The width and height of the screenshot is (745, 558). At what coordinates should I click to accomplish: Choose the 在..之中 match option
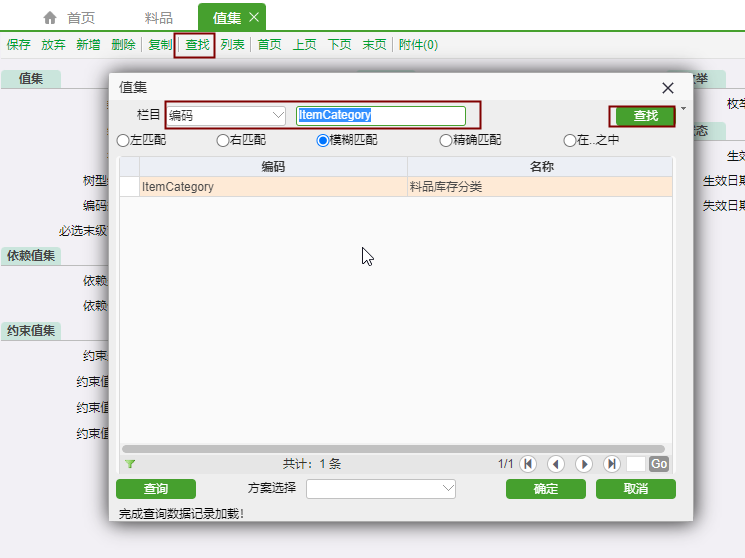click(x=570, y=140)
